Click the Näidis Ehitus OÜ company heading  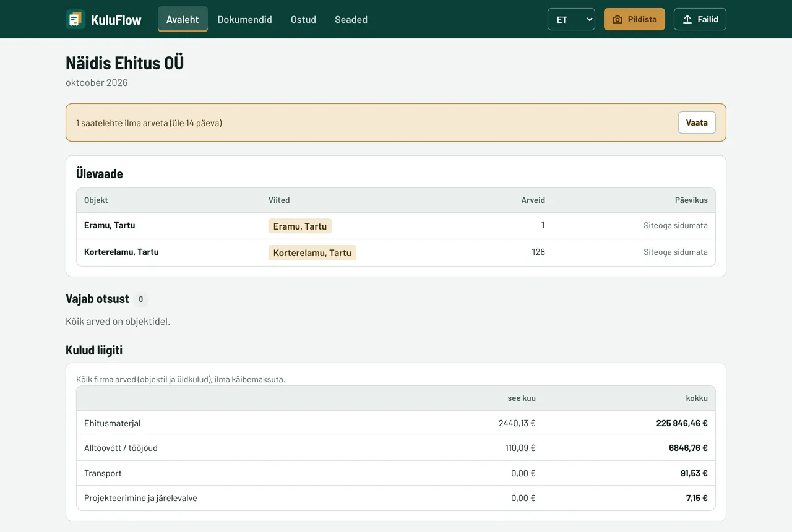125,62
